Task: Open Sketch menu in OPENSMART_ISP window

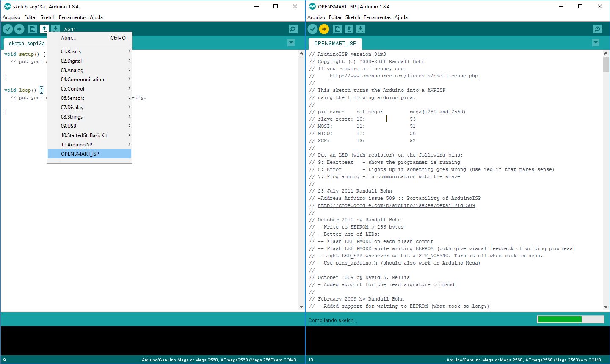Action: coord(353,17)
